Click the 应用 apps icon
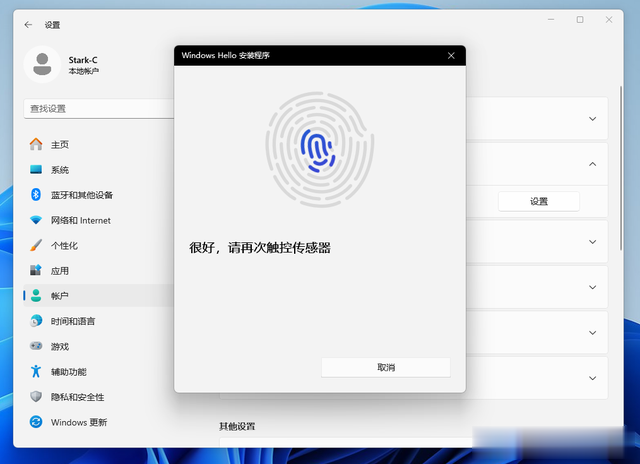This screenshot has height=464, width=640. point(36,270)
